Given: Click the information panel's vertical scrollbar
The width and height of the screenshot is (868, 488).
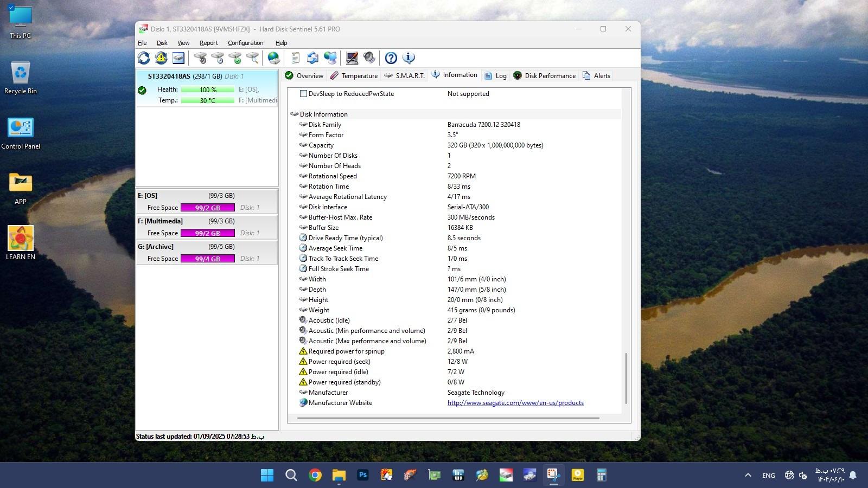Looking at the screenshot, I should (x=626, y=377).
